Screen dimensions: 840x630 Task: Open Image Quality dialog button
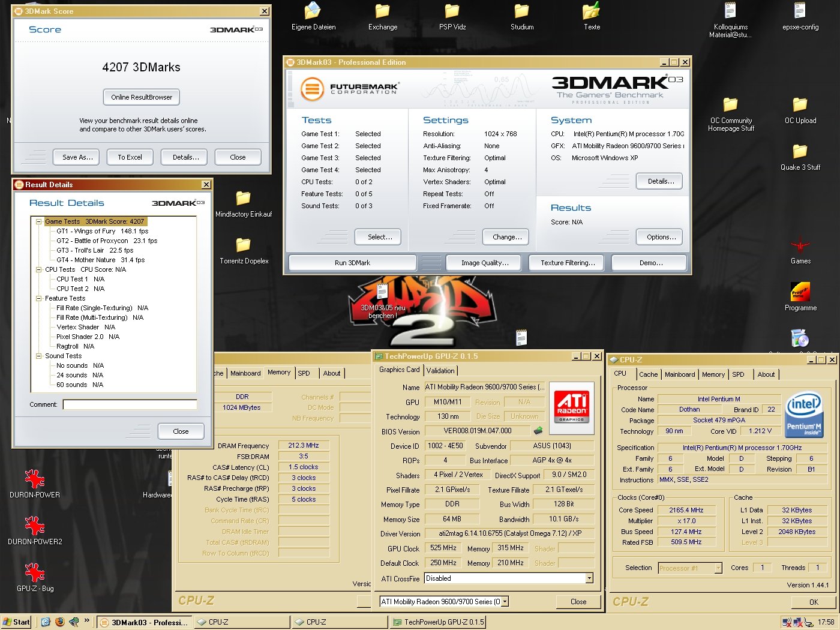(485, 263)
